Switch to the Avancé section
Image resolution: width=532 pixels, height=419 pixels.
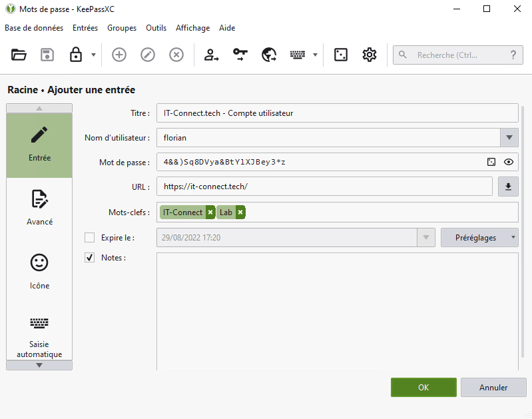[x=39, y=208]
